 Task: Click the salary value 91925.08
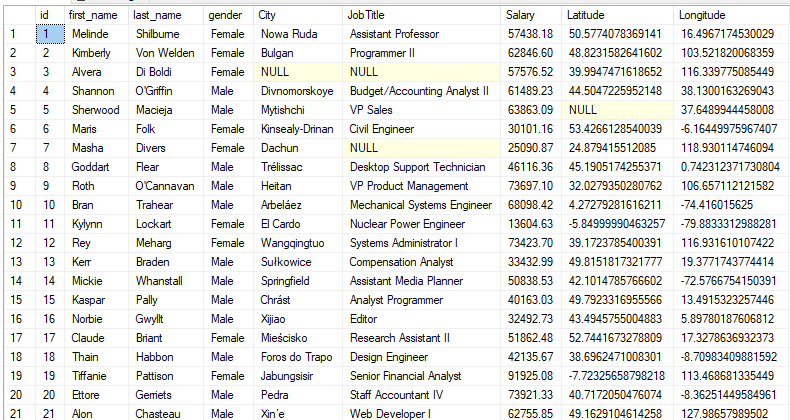(x=531, y=376)
